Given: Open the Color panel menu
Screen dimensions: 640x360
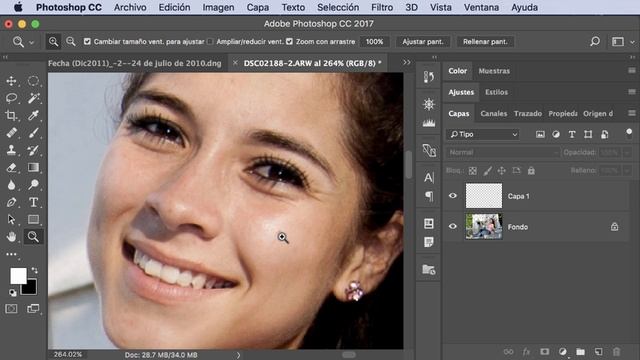Looking at the screenshot, I should coord(632,71).
